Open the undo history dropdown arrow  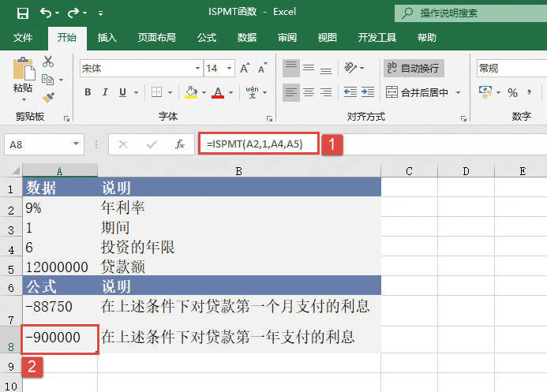[x=57, y=13]
